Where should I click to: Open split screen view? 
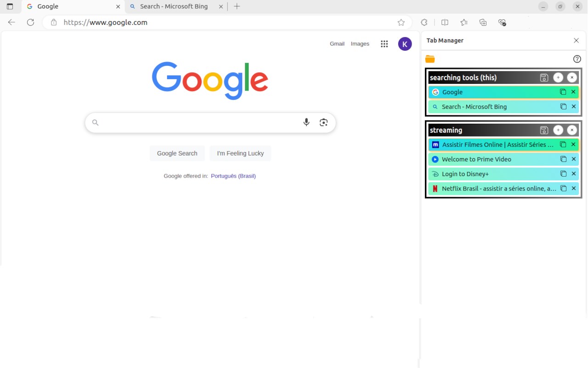click(445, 22)
